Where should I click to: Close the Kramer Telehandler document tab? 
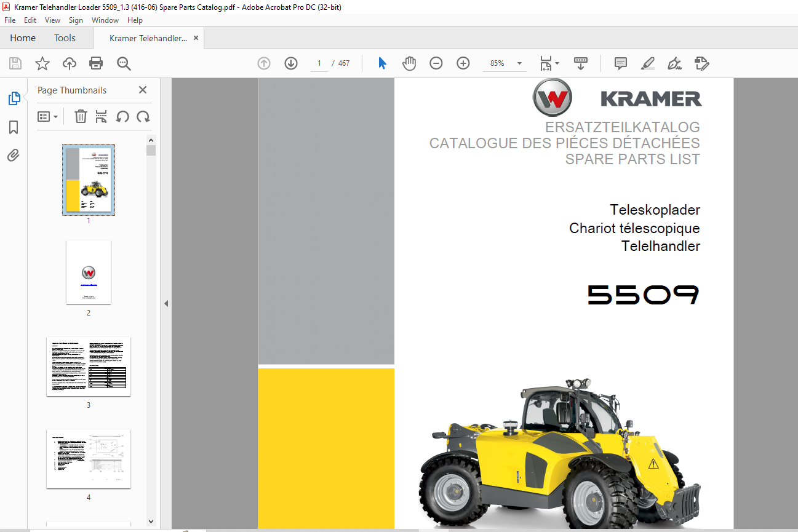point(196,38)
